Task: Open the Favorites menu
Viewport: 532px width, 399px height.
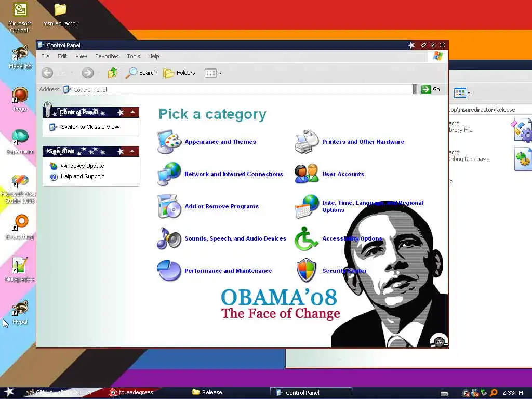Action: pyautogui.click(x=107, y=56)
